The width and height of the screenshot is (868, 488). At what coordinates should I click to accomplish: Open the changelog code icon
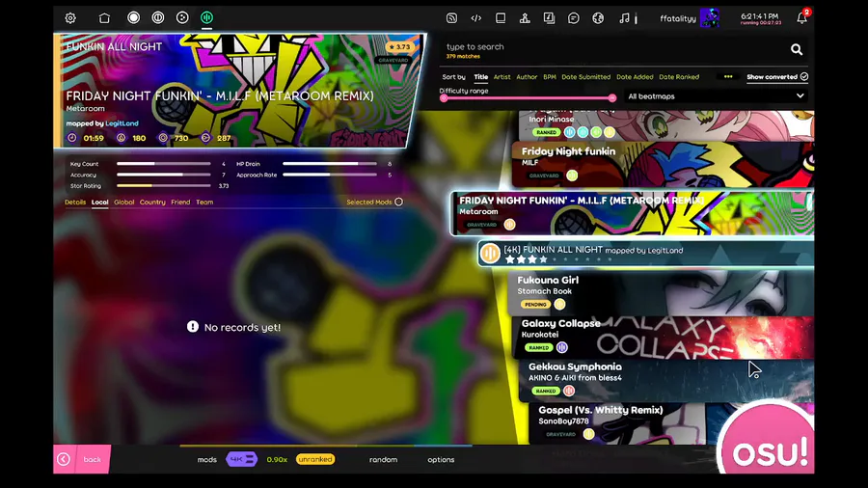pyautogui.click(x=476, y=18)
